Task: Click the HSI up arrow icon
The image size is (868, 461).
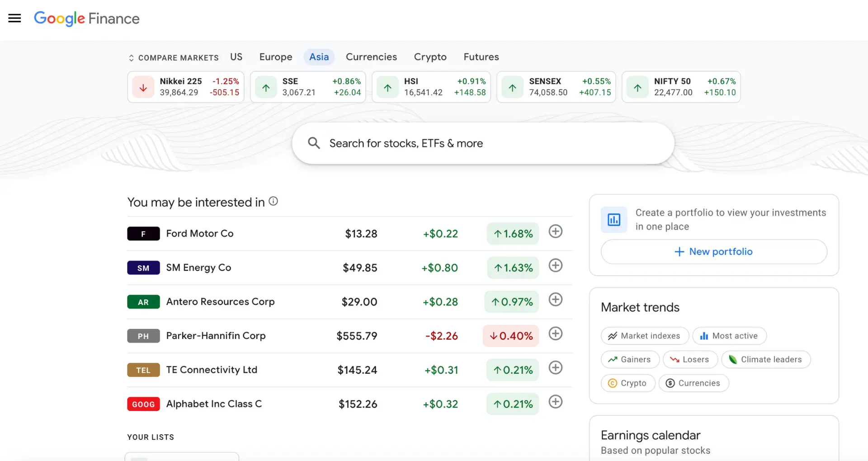Action: tap(388, 87)
